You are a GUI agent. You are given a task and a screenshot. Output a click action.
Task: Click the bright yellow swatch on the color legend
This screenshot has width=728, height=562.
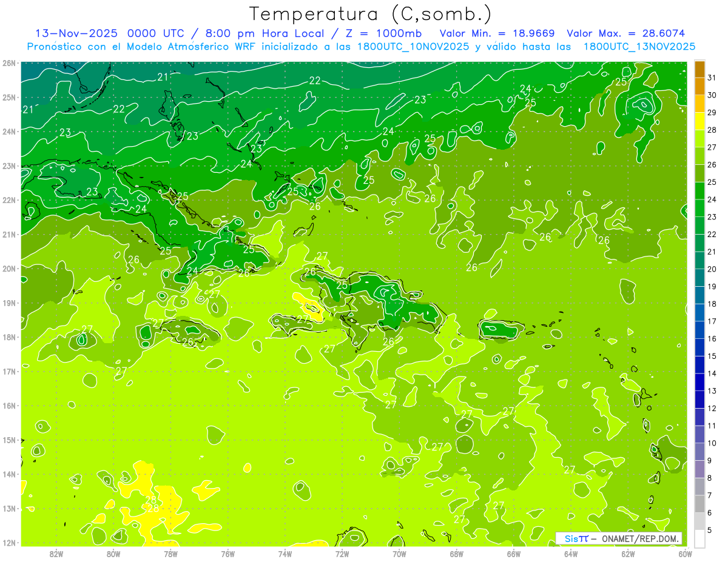point(700,121)
